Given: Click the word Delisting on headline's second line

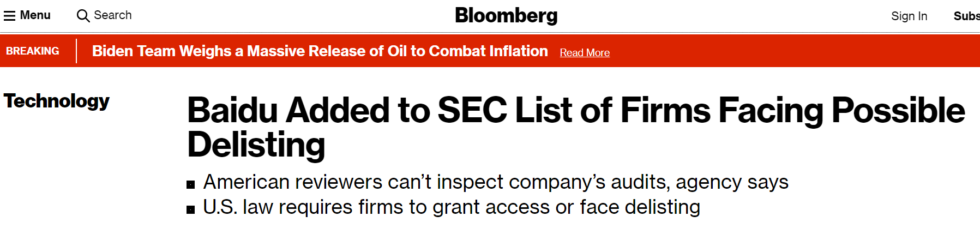Looking at the screenshot, I should tap(256, 145).
